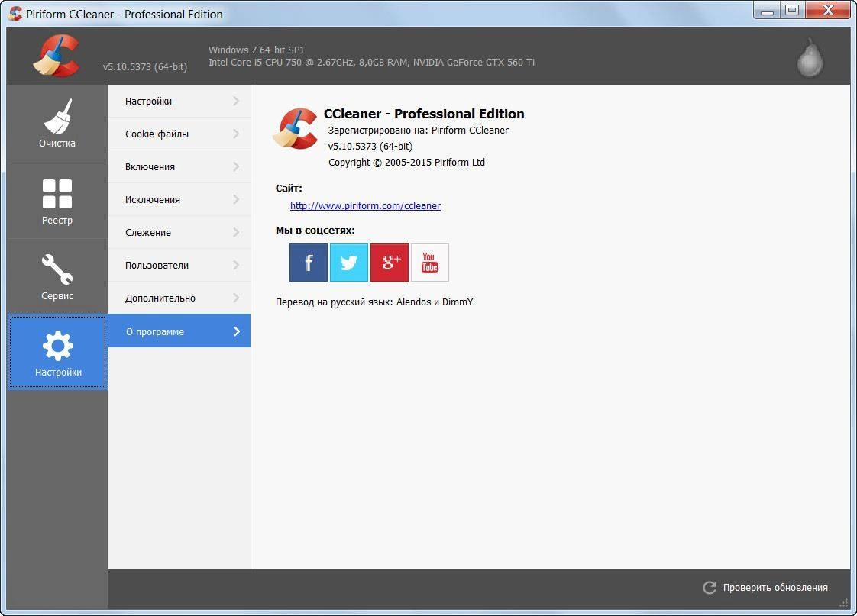
Task: Select the О программе submenu item
Action: coord(179,331)
